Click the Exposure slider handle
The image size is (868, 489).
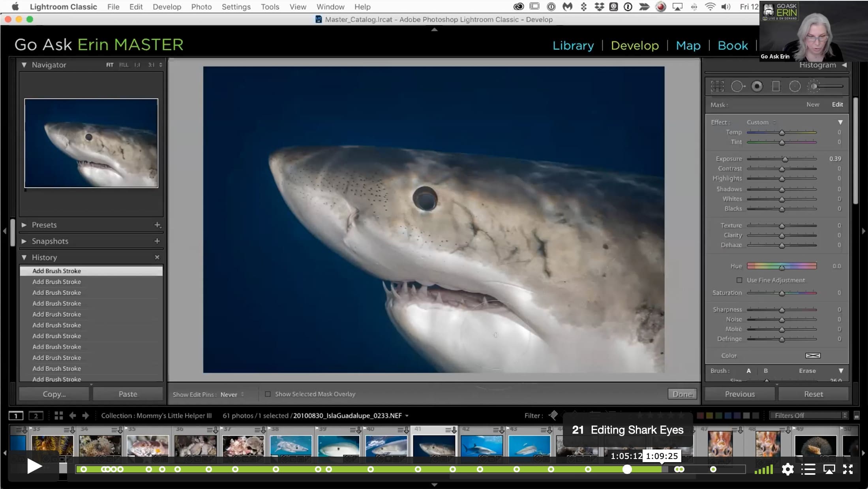tap(785, 159)
